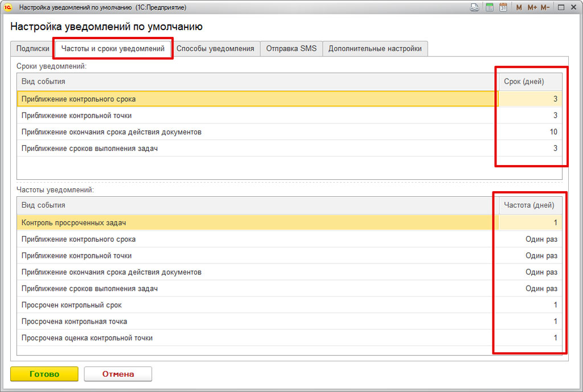Click the Отмена button
Image resolution: width=583 pixels, height=392 pixels.
[x=118, y=374]
